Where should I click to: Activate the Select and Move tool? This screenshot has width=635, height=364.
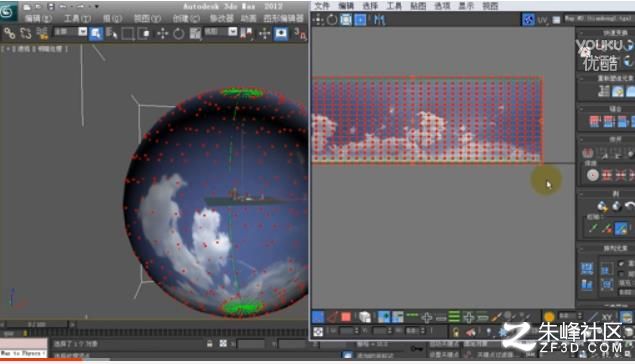(x=163, y=34)
